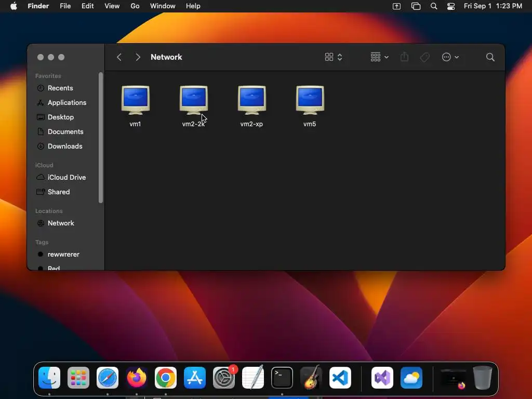The height and width of the screenshot is (399, 532).
Task: Open minimized window thumbnail in Dock
Action: 453,378
